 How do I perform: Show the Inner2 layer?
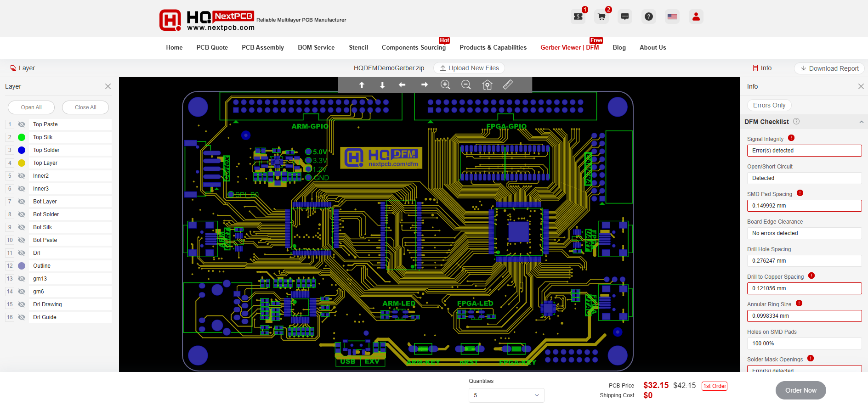coord(22,176)
